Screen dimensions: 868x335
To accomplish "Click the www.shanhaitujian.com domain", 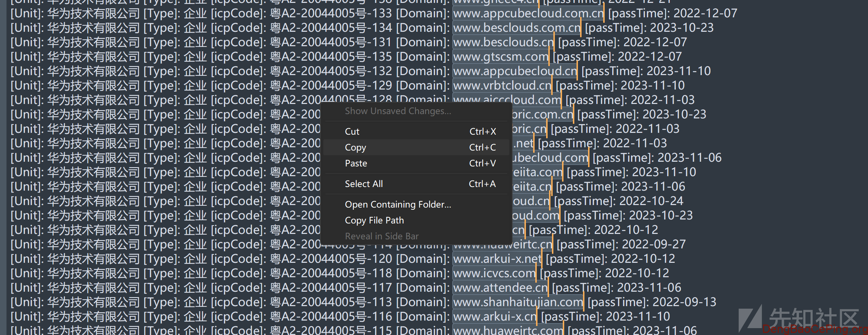I will point(518,302).
